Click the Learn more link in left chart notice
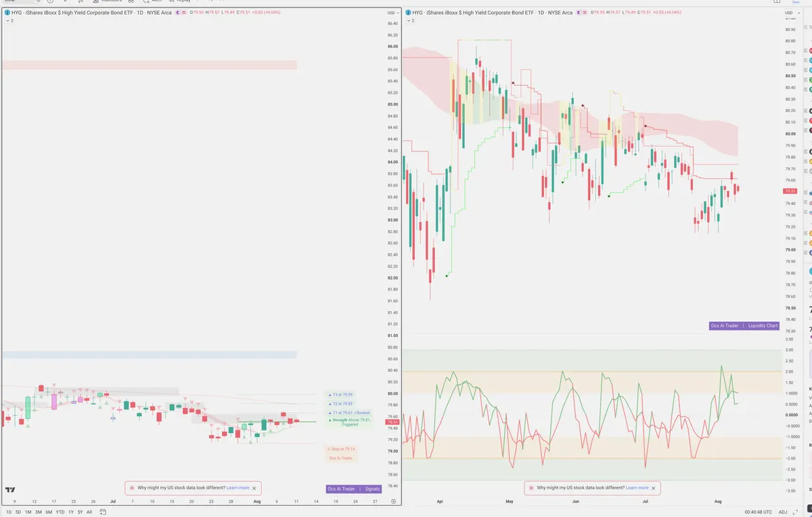This screenshot has width=812, height=517. [238, 487]
